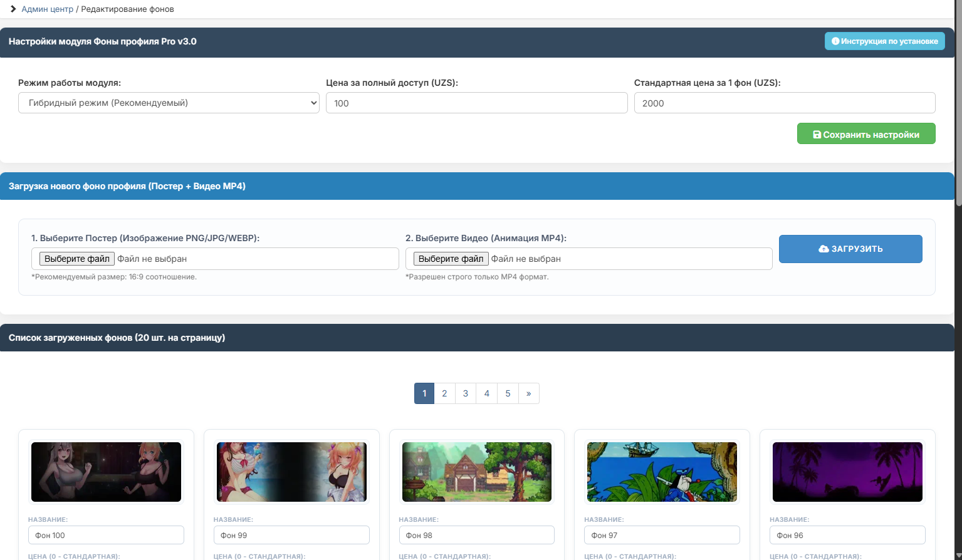The height and width of the screenshot is (560, 962).
Task: Expand the Режим работы модуля dropdown
Action: 169,103
